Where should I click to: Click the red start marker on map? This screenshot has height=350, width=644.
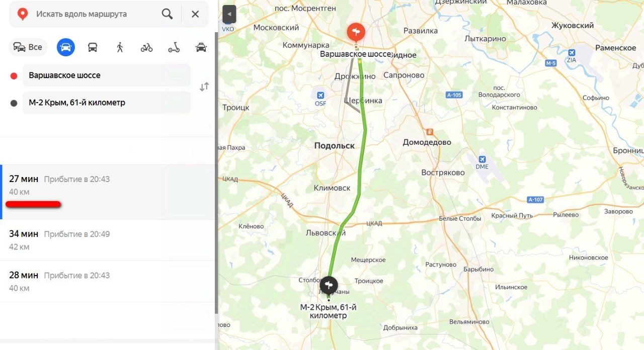pyautogui.click(x=356, y=33)
